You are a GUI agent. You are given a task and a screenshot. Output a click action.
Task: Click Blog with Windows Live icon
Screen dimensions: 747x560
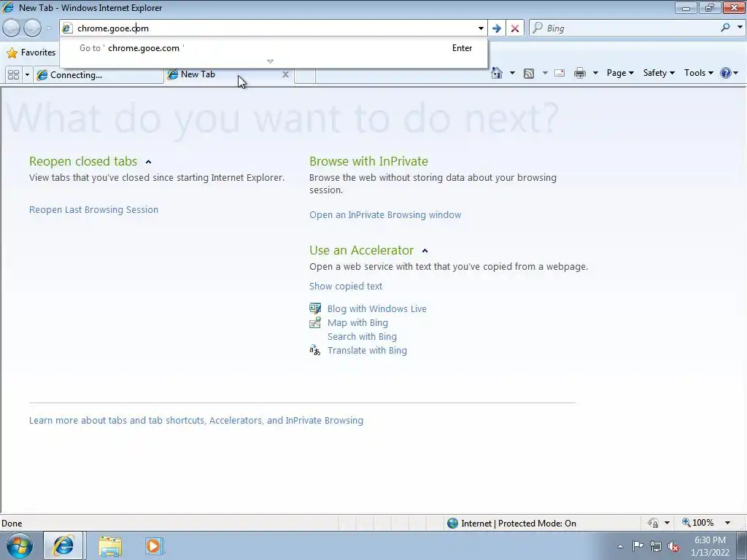315,308
